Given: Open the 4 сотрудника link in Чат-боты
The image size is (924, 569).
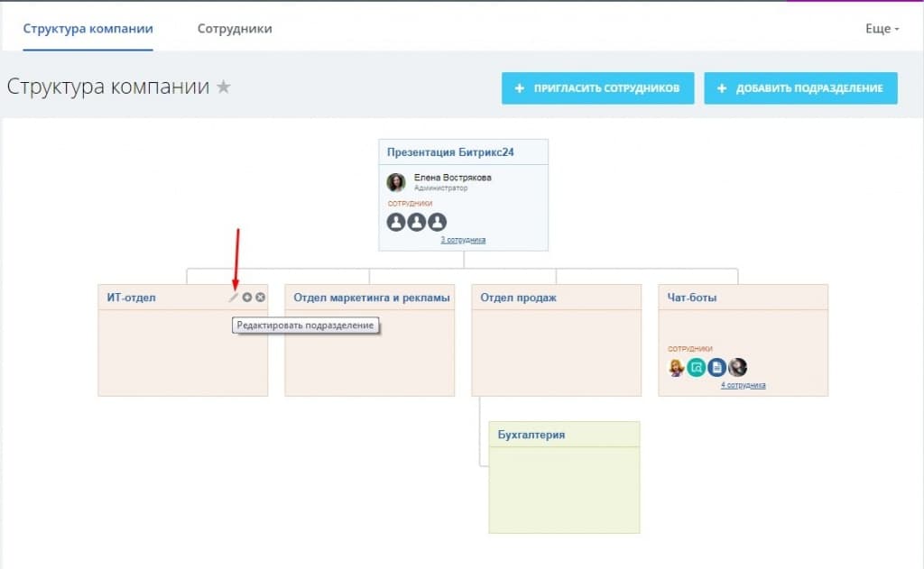Looking at the screenshot, I should pos(744,385).
